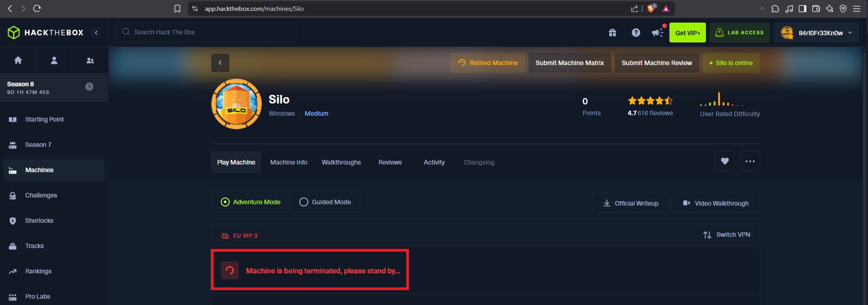Open Season 7 in sidebar

tap(54, 145)
